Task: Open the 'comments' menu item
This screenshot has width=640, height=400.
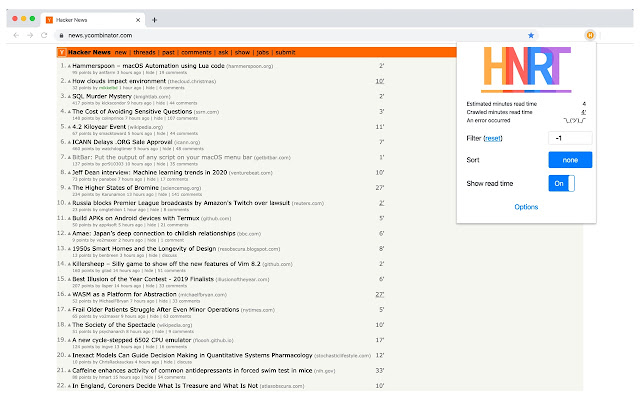Action: coord(196,52)
